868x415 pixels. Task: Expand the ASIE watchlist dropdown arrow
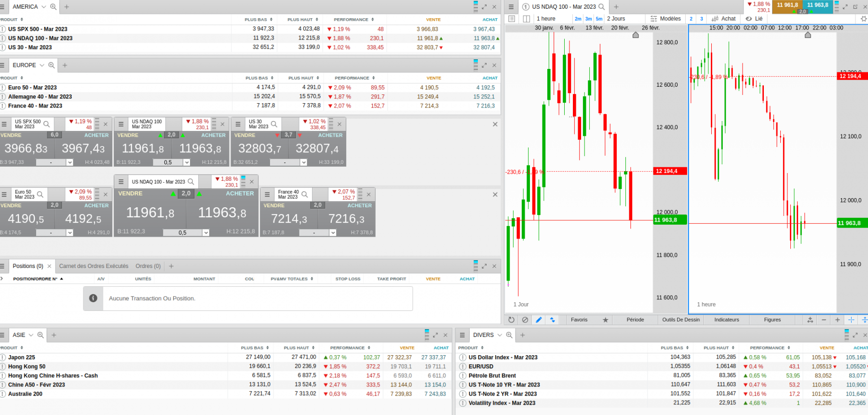(31, 335)
